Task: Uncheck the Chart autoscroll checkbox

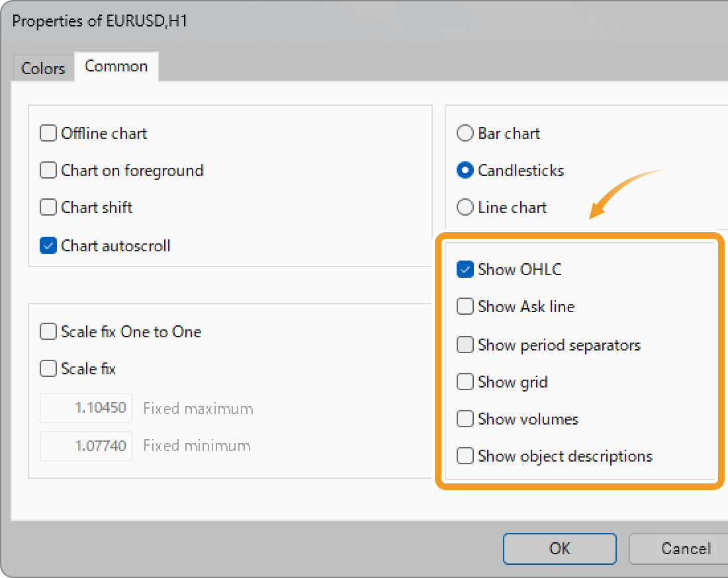Action: (x=48, y=245)
